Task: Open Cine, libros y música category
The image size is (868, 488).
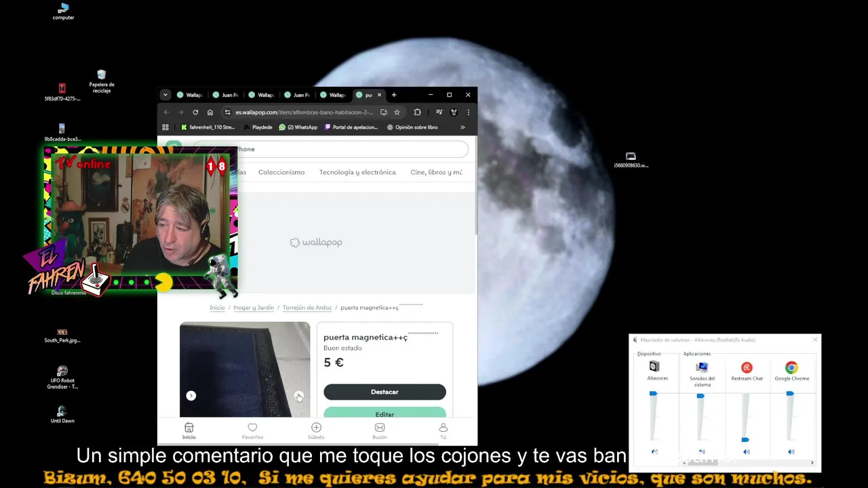Action: pyautogui.click(x=436, y=172)
